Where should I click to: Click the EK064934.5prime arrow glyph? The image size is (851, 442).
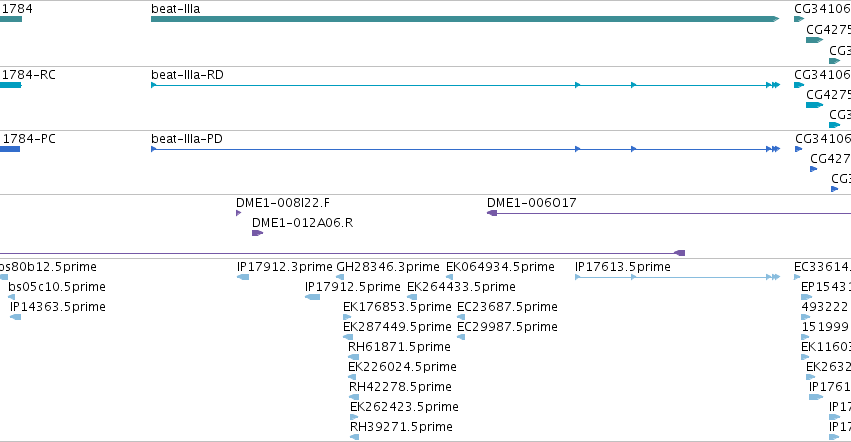point(449,277)
